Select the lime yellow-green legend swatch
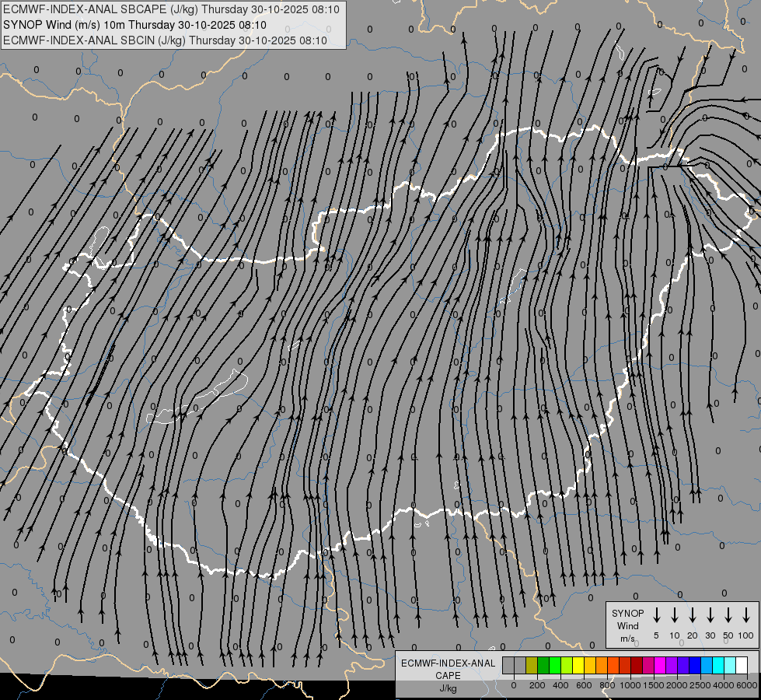Viewport: 761px width, 700px height. [x=567, y=665]
